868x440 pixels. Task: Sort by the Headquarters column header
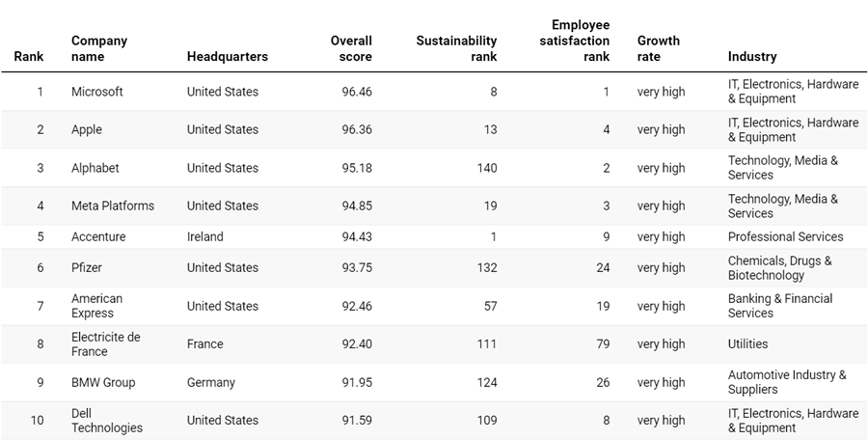coord(228,56)
